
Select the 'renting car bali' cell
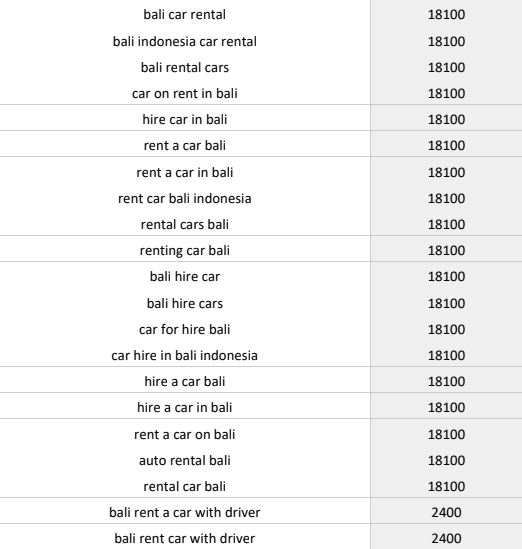[185, 250]
